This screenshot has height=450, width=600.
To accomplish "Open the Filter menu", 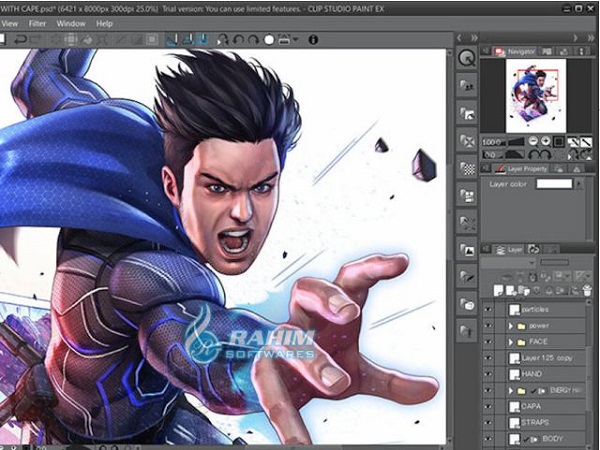I will (37, 22).
